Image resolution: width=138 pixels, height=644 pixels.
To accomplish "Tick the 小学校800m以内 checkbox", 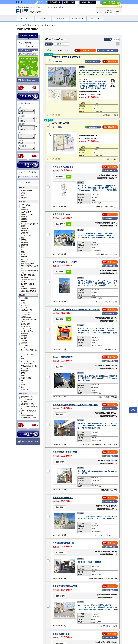I will [x=20, y=397].
